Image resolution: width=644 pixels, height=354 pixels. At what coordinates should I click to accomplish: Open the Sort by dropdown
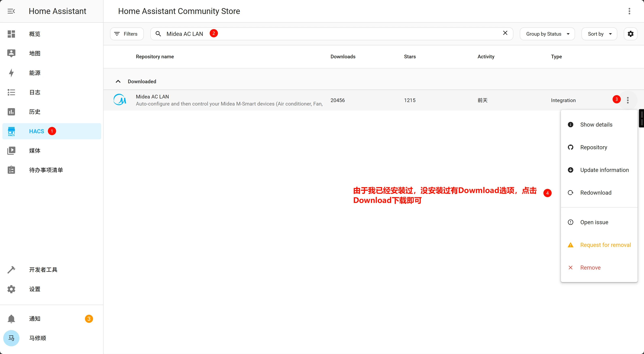(x=599, y=34)
